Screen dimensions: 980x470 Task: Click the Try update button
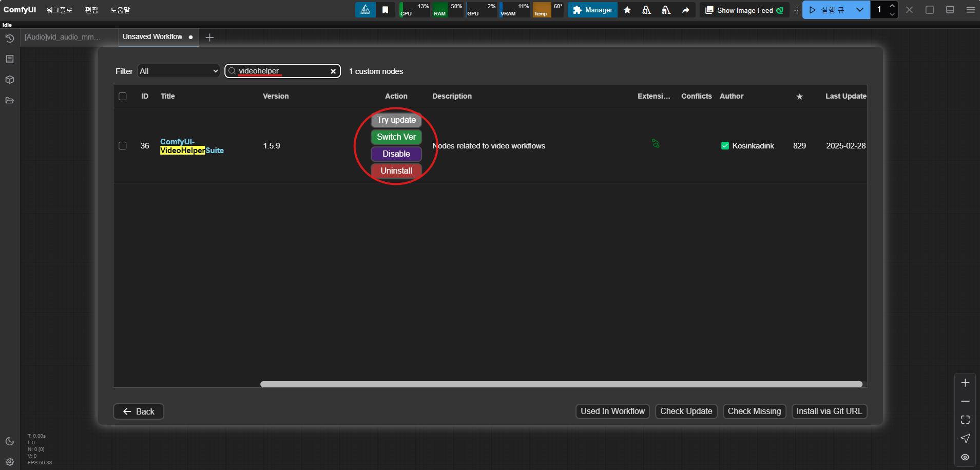[x=396, y=120]
